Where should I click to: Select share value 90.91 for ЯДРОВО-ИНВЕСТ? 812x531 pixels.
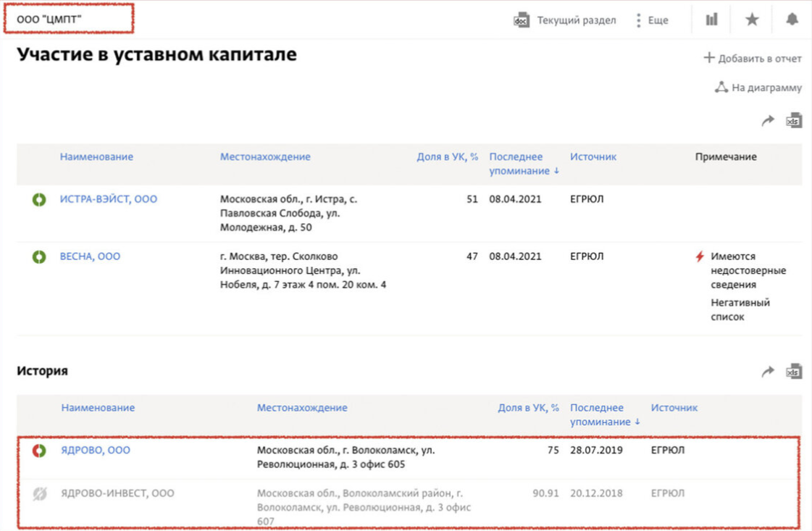pos(546,493)
